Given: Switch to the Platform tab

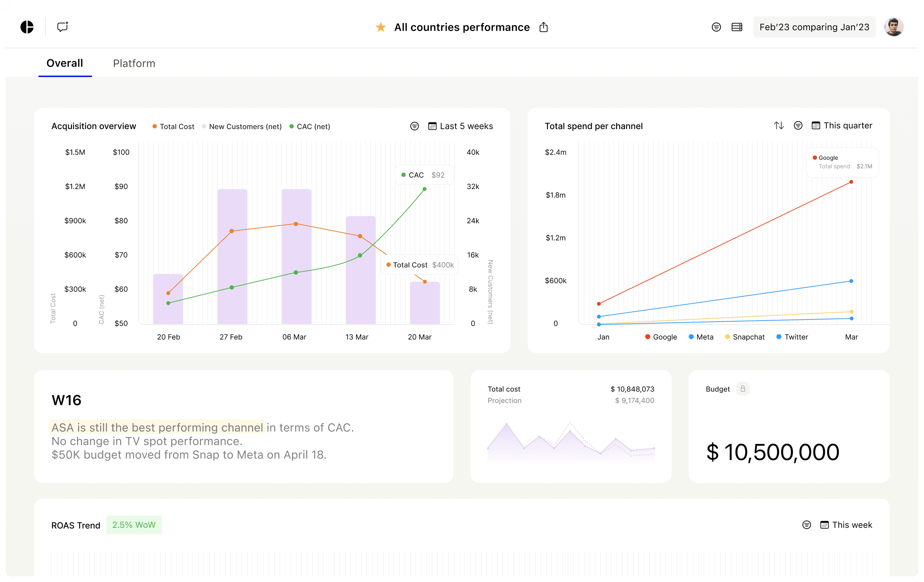Looking at the screenshot, I should pos(134,63).
